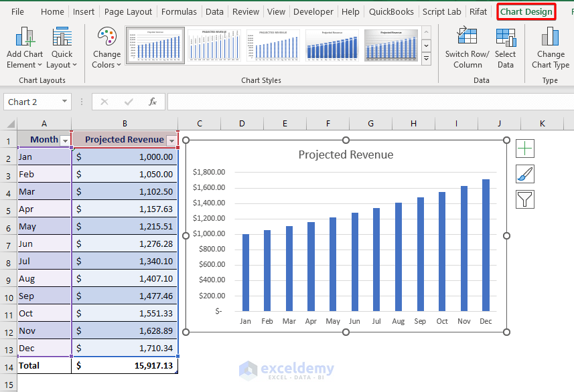The height and width of the screenshot is (392, 574).
Task: Select the Chart Design tab
Action: coord(526,11)
